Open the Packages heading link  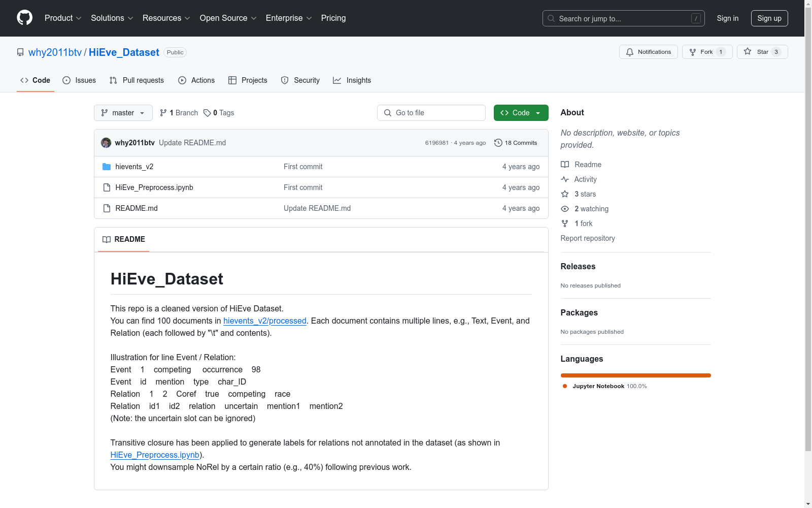coord(579,313)
